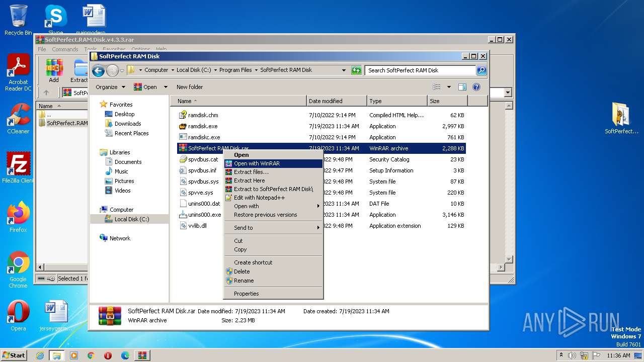The width and height of the screenshot is (644, 362).
Task: Select Network in navigation pane
Action: (x=120, y=238)
